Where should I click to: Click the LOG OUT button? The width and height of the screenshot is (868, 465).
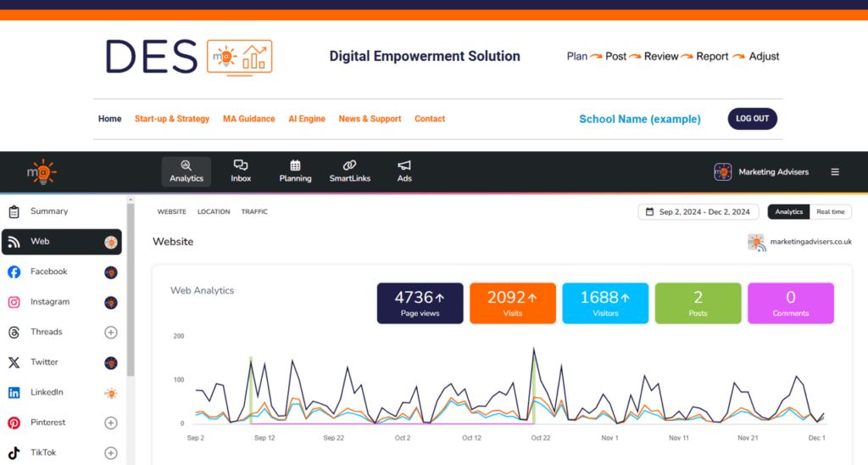click(x=753, y=119)
